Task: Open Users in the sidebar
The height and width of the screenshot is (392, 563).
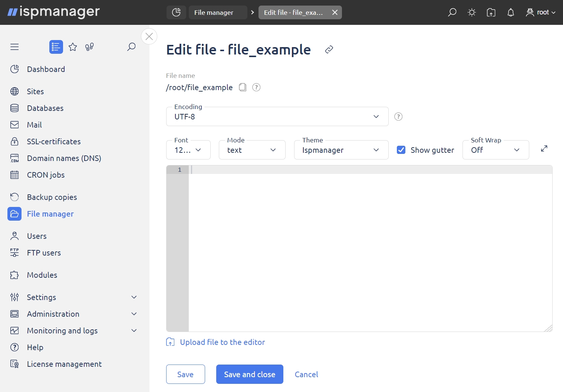Action: click(x=37, y=236)
